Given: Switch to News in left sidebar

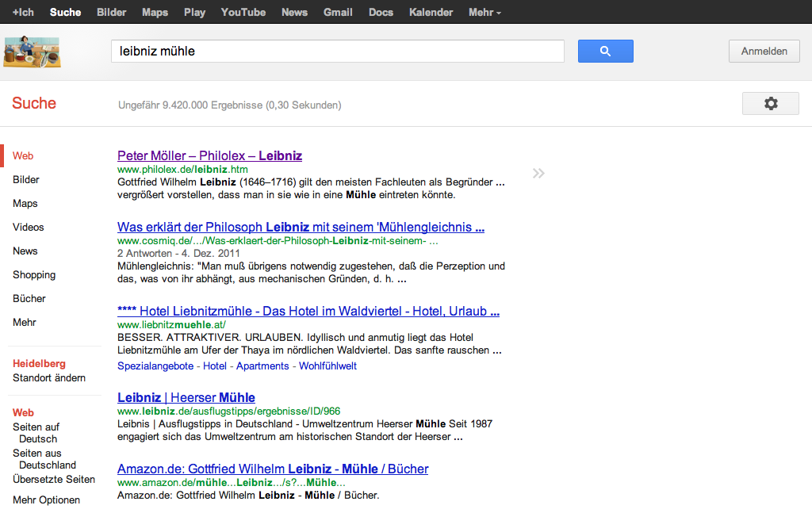Looking at the screenshot, I should tap(25, 251).
